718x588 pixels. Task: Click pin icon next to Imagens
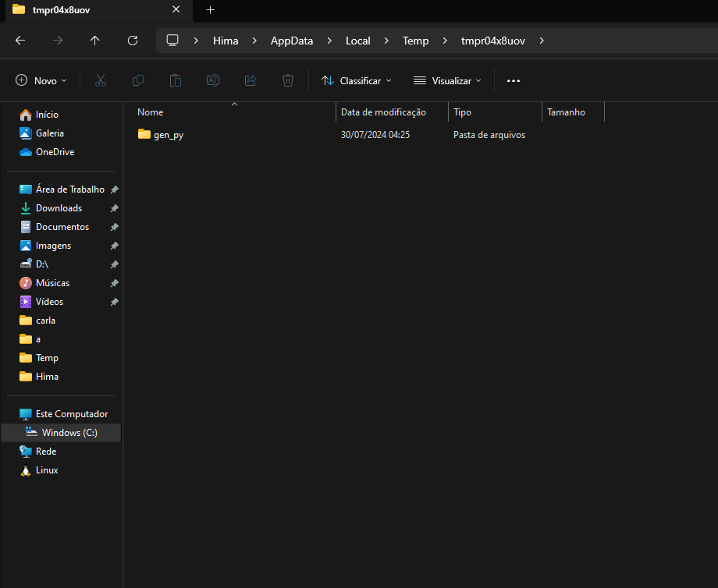pos(115,246)
